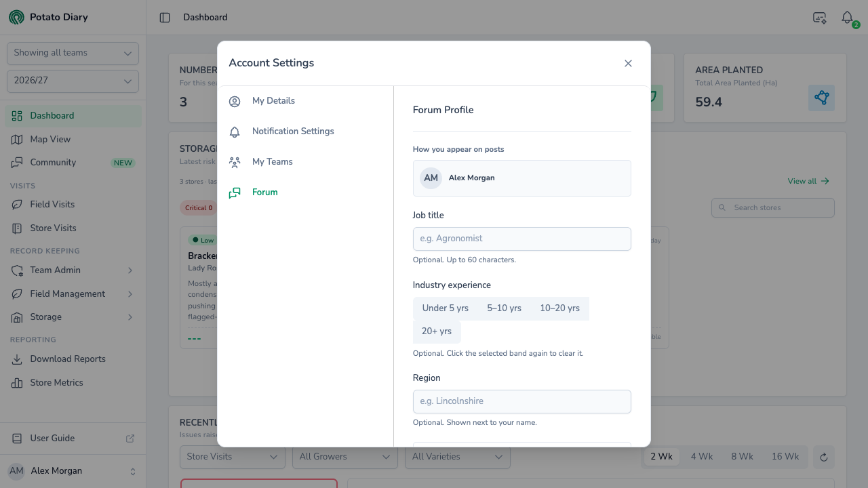Click the Search stores field
Viewport: 868px width, 488px height.
773,208
